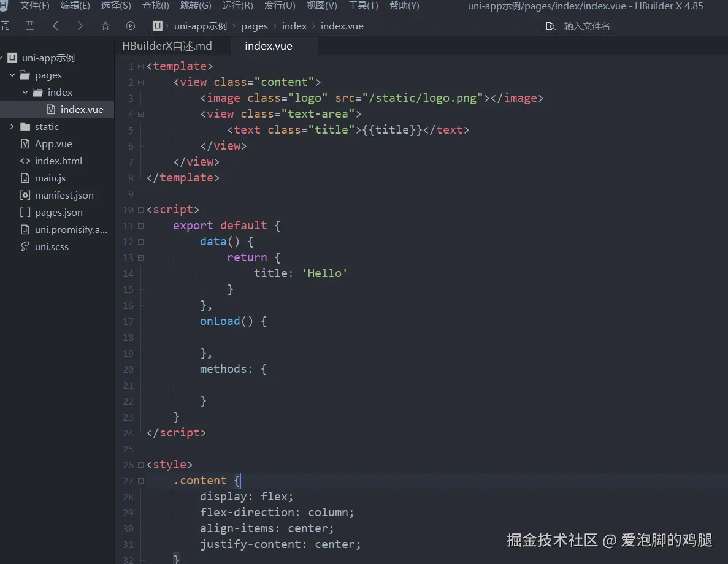Click index.vue in the breadcrumb
Image resolution: width=728 pixels, height=564 pixels.
pos(342,26)
